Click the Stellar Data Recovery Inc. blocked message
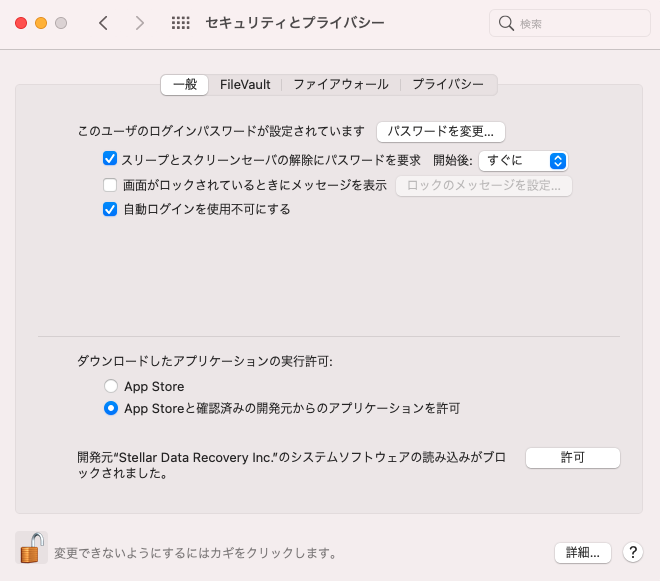The width and height of the screenshot is (660, 581). click(x=291, y=465)
